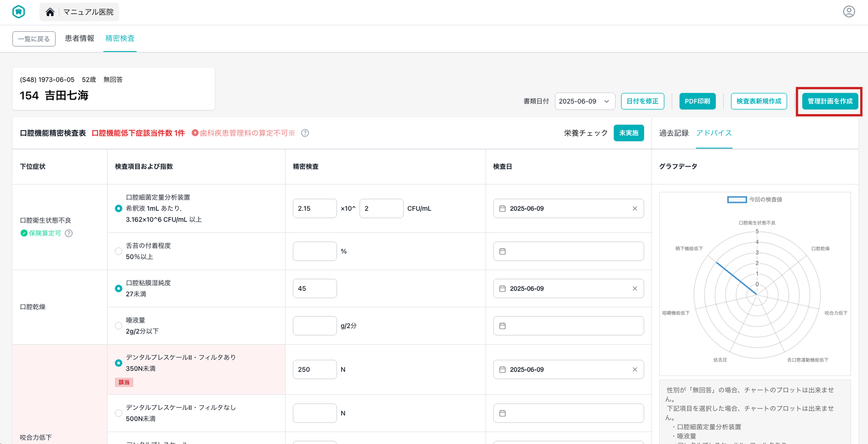Select 口腔細菌定量分析装置 radio option

[119, 209]
